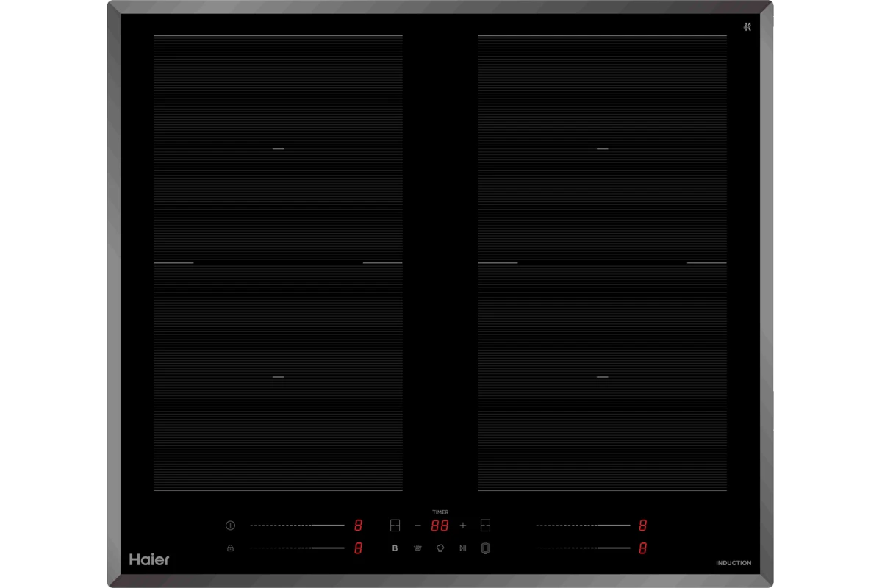The image size is (882, 588).
Task: Tap the upper red 8 on the right side
Action: tap(642, 526)
